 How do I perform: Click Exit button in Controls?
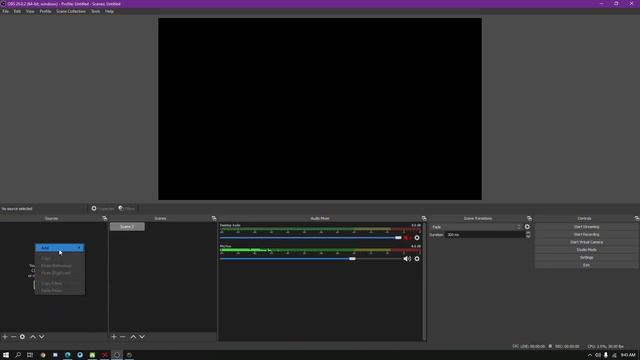[586, 265]
